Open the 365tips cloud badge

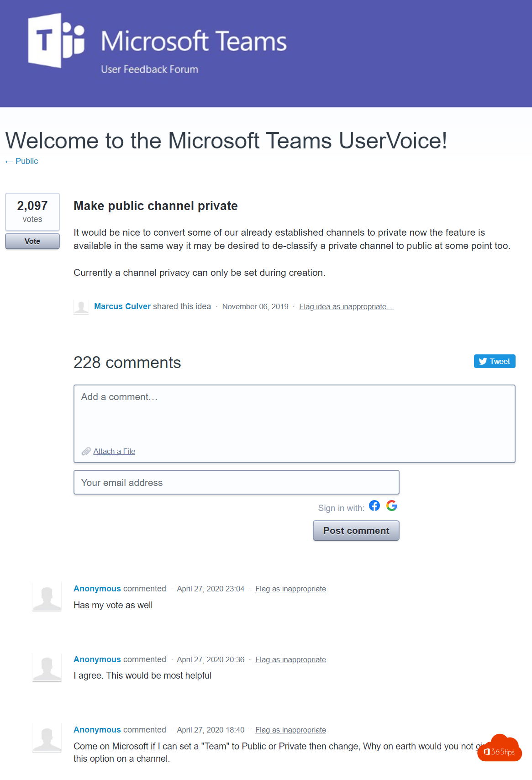tap(500, 748)
